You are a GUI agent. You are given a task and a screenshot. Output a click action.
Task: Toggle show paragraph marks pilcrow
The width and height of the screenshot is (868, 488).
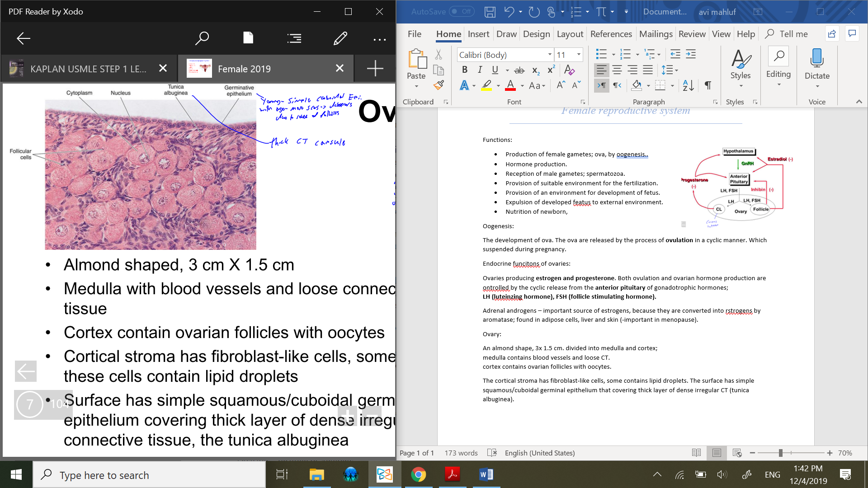coord(708,85)
